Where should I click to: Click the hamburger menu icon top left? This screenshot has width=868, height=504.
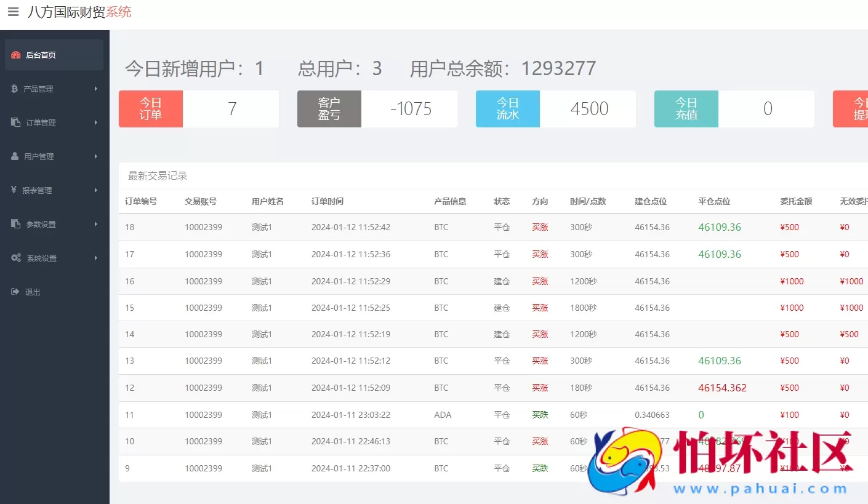pos(13,12)
